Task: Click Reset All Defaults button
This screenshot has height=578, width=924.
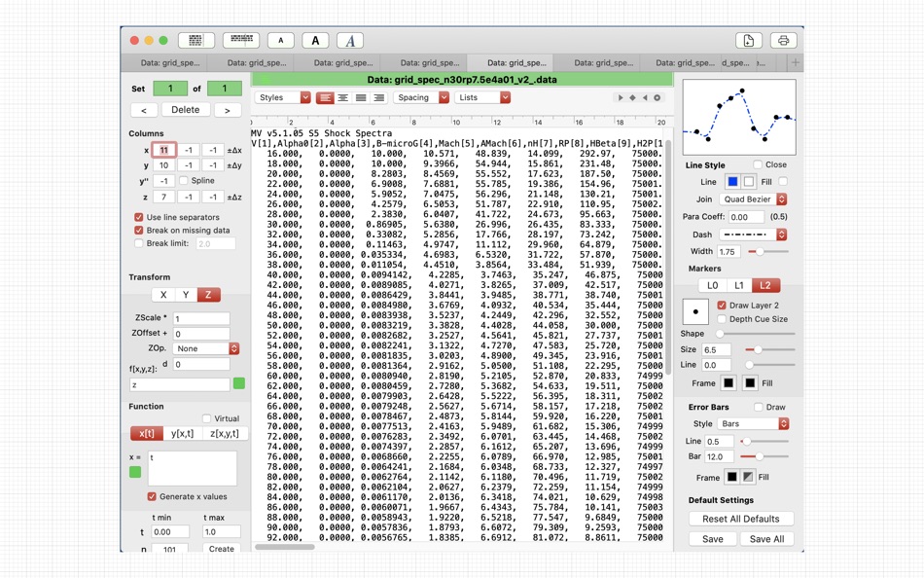Action: [x=741, y=519]
